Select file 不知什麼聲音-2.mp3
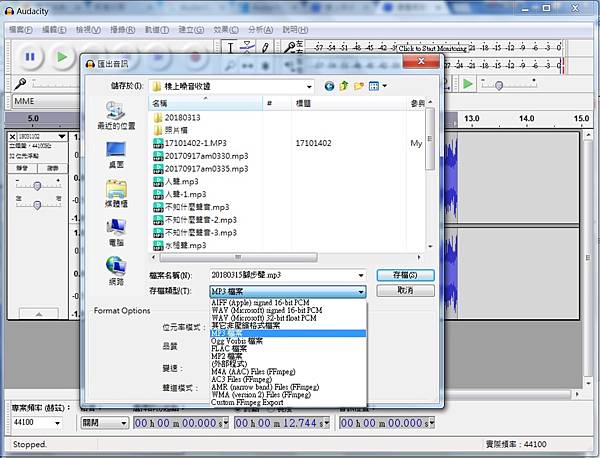The height and width of the screenshot is (458, 600). [x=195, y=220]
